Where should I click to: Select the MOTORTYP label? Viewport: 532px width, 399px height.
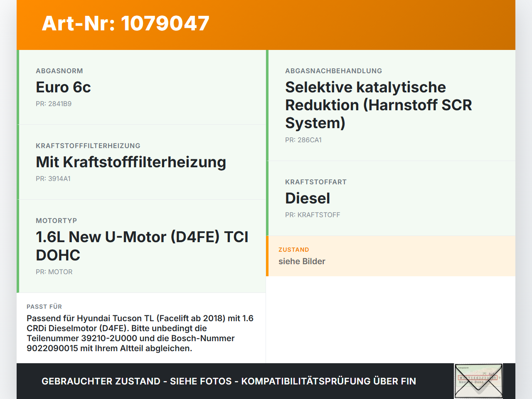pyautogui.click(x=57, y=221)
